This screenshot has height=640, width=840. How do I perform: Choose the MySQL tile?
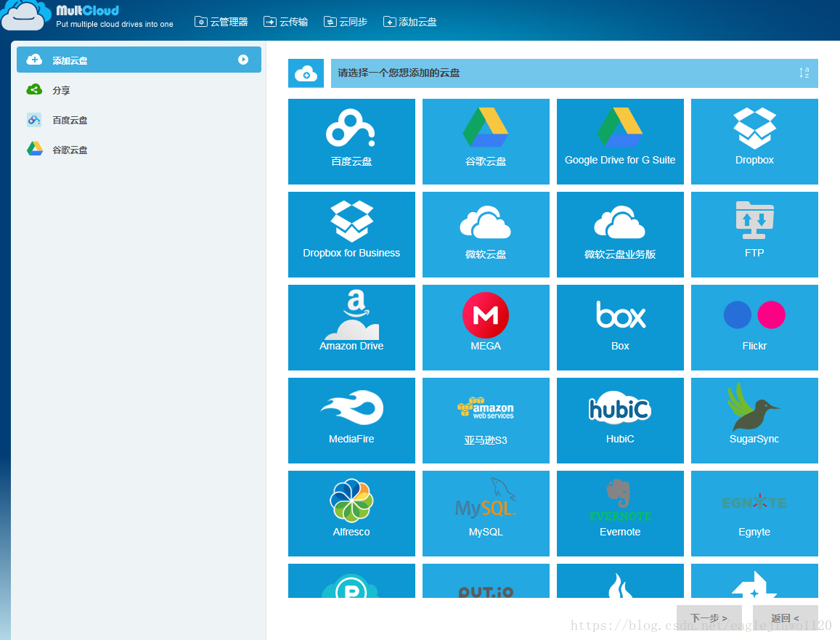click(486, 514)
